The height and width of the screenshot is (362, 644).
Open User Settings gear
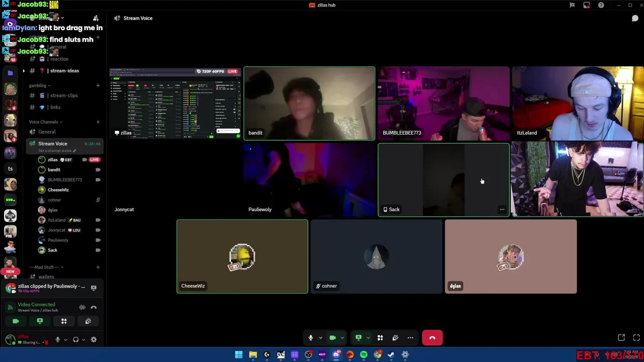pos(94,340)
